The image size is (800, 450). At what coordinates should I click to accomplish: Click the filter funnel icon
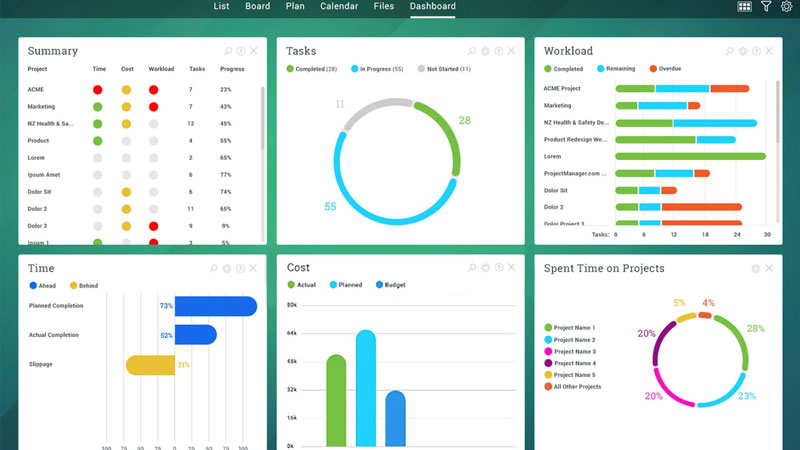pyautogui.click(x=766, y=6)
